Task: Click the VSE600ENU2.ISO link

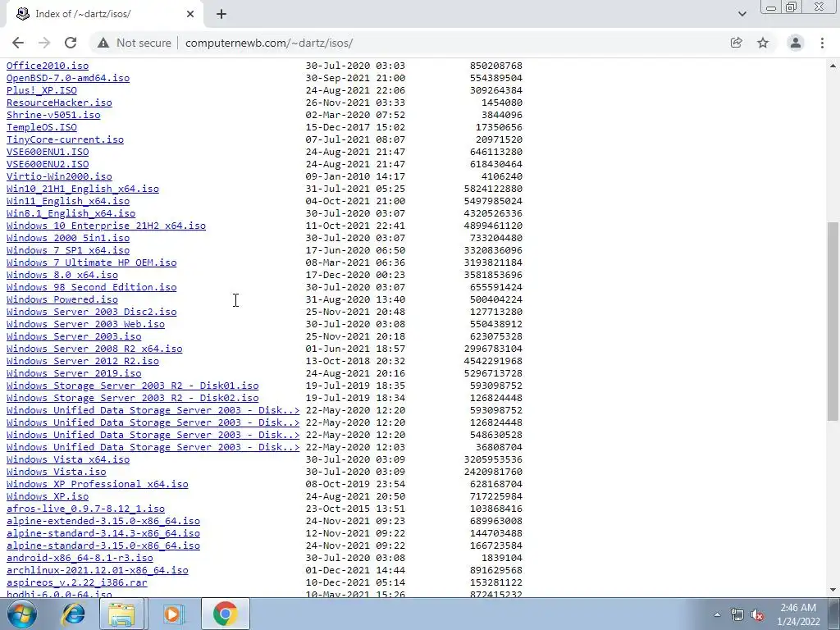Action: click(48, 164)
